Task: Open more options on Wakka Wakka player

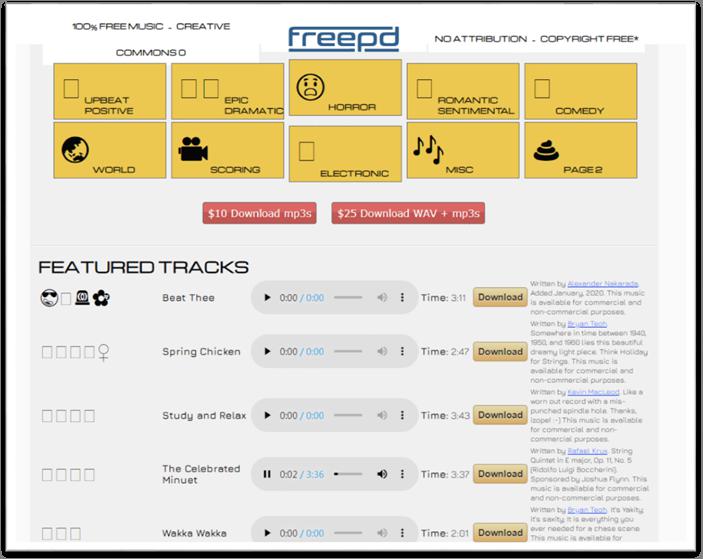Action: click(402, 533)
